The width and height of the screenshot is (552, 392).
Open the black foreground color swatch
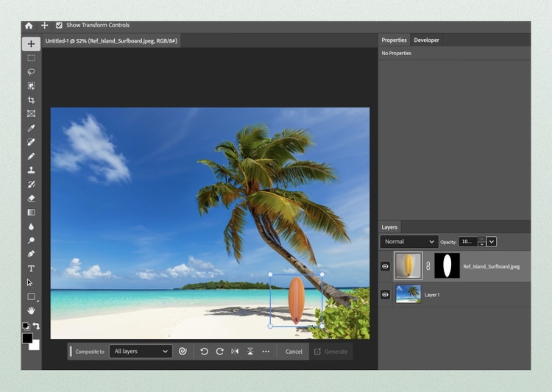[x=27, y=338]
